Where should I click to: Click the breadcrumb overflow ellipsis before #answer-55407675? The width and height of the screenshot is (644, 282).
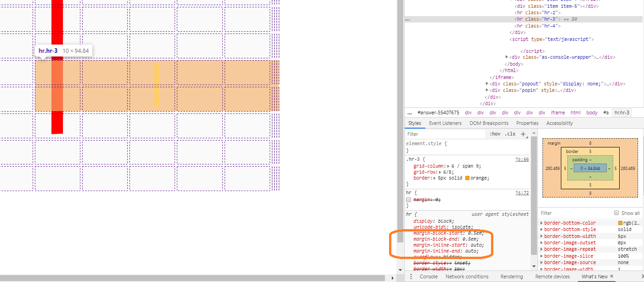[x=409, y=113]
